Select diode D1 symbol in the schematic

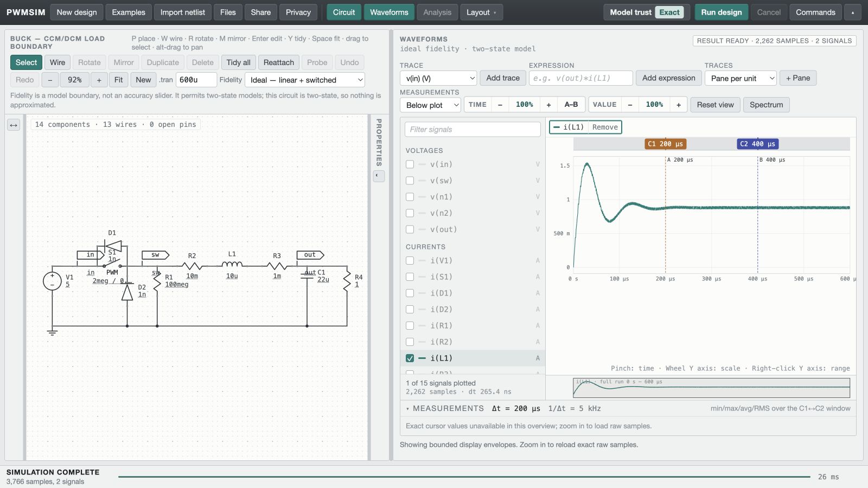coord(113,246)
